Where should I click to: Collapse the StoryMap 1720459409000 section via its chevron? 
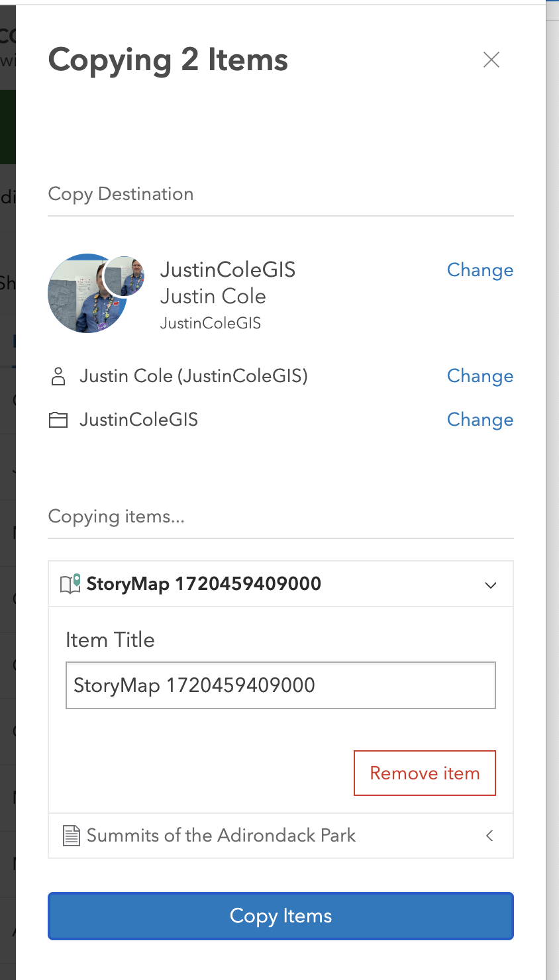(x=490, y=585)
